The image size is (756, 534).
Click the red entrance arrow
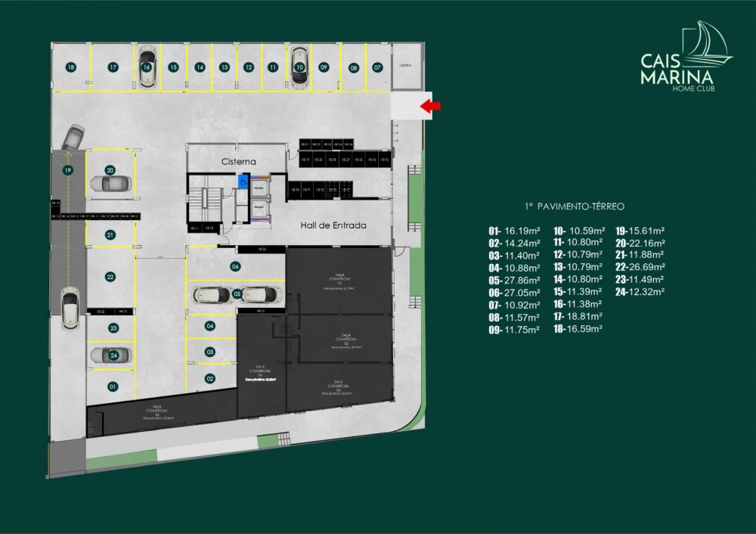pyautogui.click(x=431, y=107)
